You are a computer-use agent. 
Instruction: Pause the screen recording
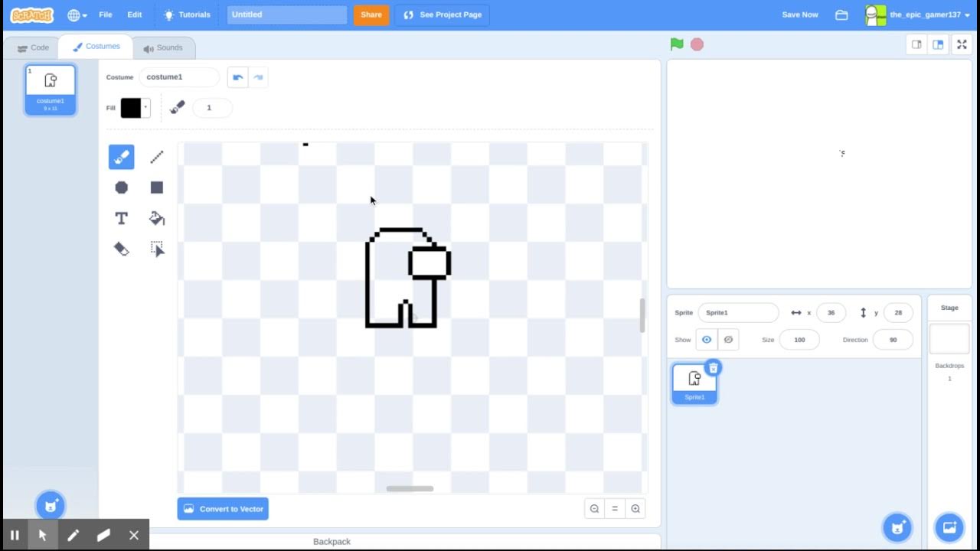coord(15,535)
